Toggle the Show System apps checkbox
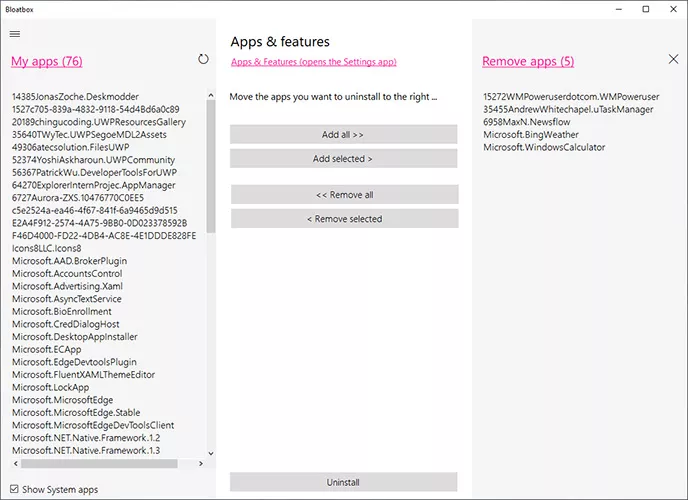Viewport: 688px width, 500px height. [x=14, y=489]
